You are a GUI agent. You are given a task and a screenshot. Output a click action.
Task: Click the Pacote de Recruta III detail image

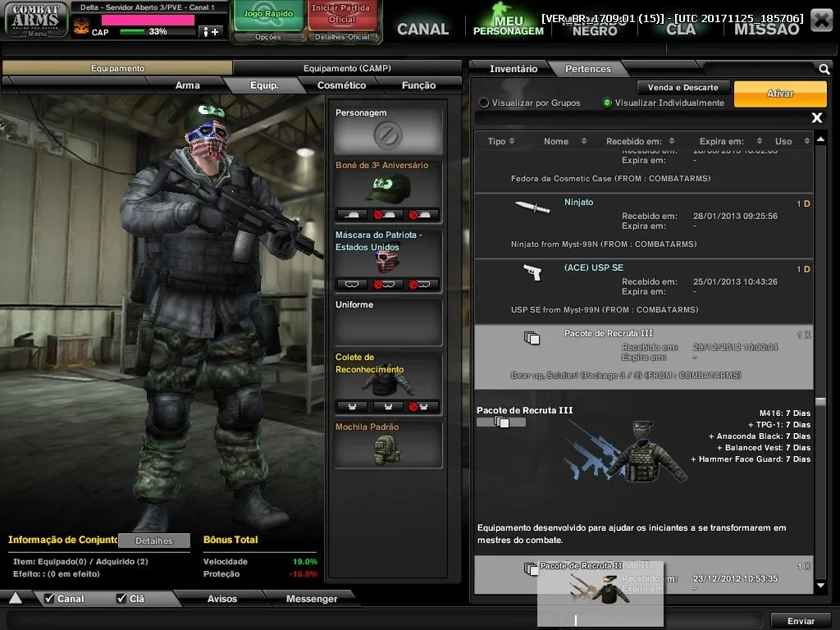click(x=624, y=453)
